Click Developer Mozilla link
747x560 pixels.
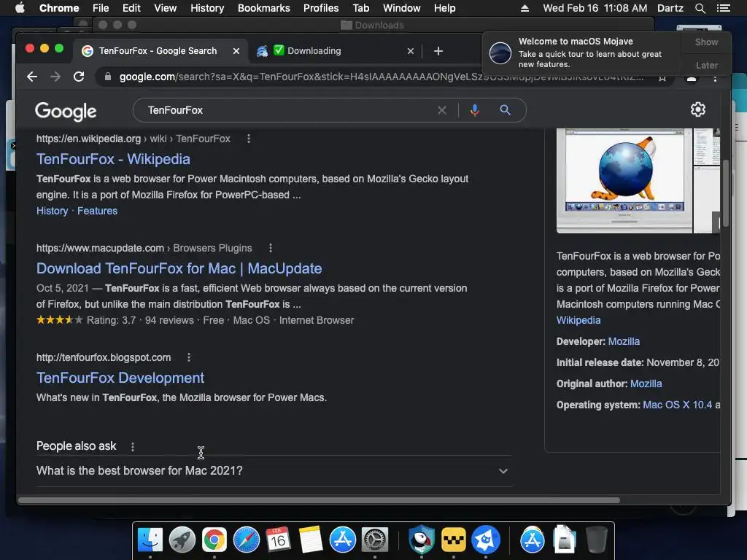[624, 341]
